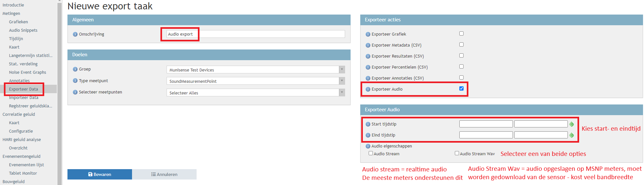Click info icon beside Groep label
644x185 pixels.
(x=75, y=69)
